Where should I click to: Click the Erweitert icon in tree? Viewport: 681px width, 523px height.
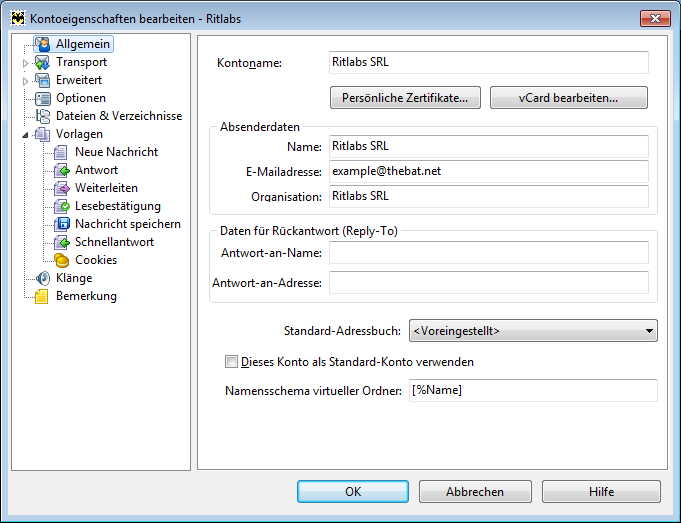click(43, 80)
